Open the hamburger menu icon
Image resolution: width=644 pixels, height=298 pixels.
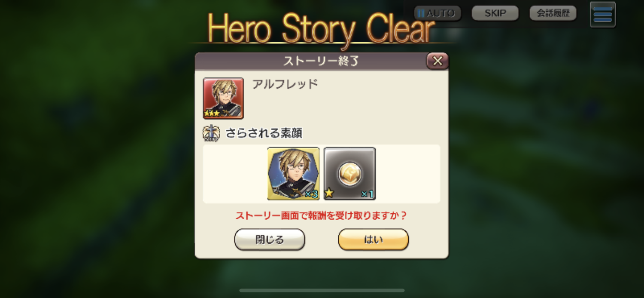[603, 15]
